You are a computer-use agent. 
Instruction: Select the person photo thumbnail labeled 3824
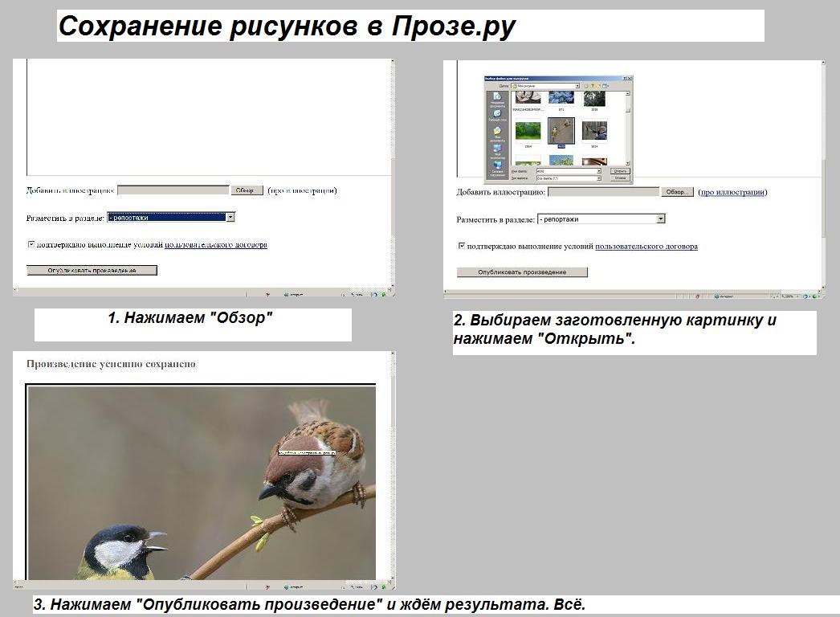594,131
